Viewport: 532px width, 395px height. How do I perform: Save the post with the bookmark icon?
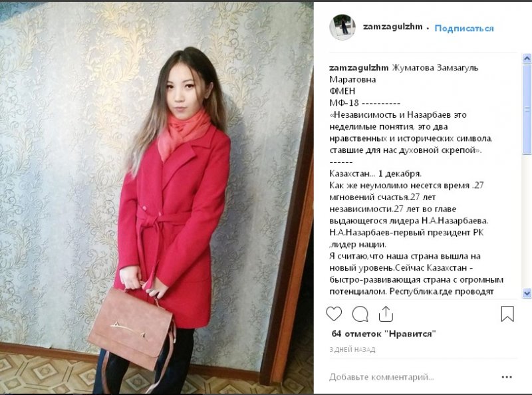(x=507, y=314)
